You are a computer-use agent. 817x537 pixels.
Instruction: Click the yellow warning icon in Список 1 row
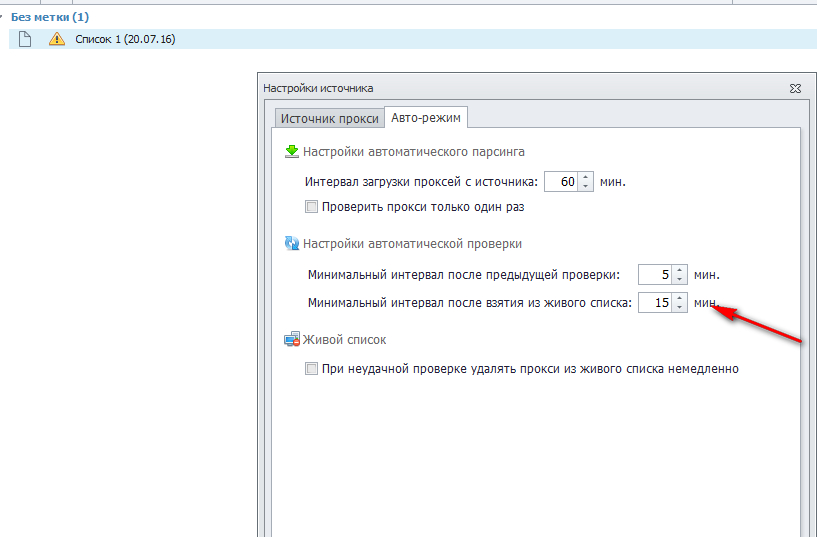[57, 39]
